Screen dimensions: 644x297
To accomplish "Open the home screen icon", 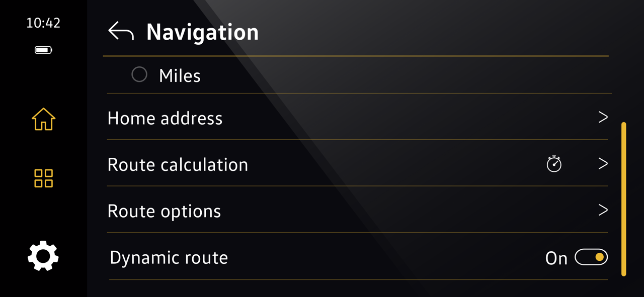I will [x=43, y=120].
